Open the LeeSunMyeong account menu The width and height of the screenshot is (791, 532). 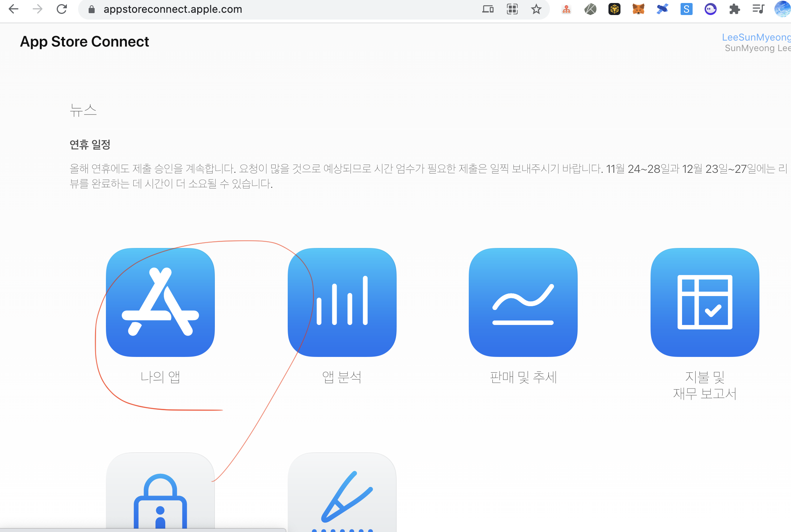point(756,38)
